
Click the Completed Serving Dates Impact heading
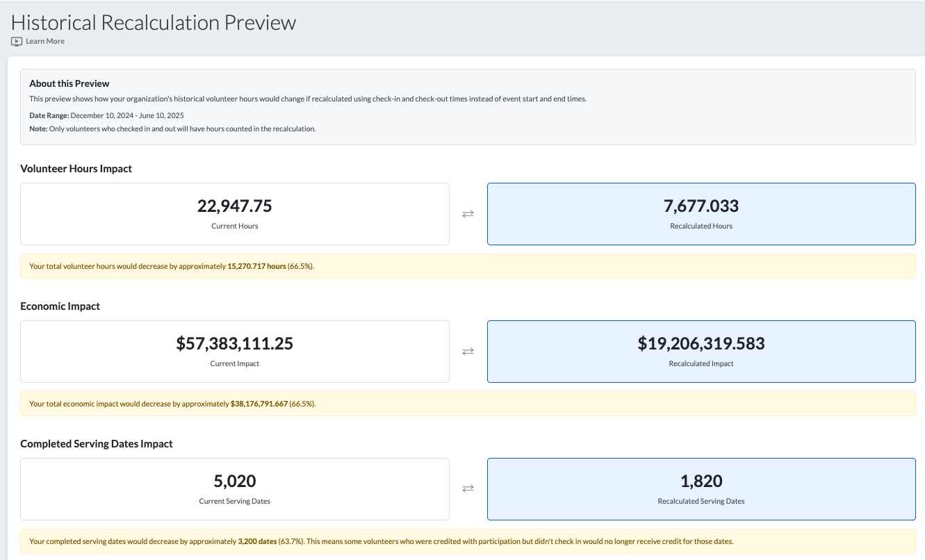pyautogui.click(x=97, y=444)
